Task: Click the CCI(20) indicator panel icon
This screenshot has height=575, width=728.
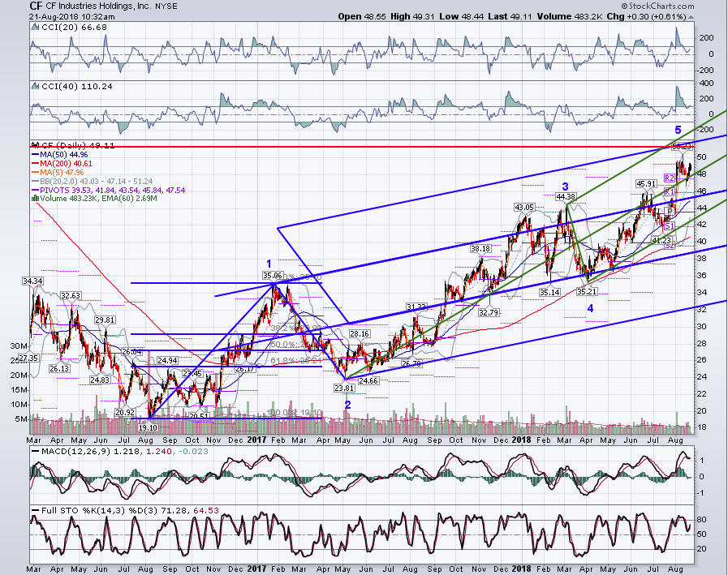Action: tap(35, 28)
